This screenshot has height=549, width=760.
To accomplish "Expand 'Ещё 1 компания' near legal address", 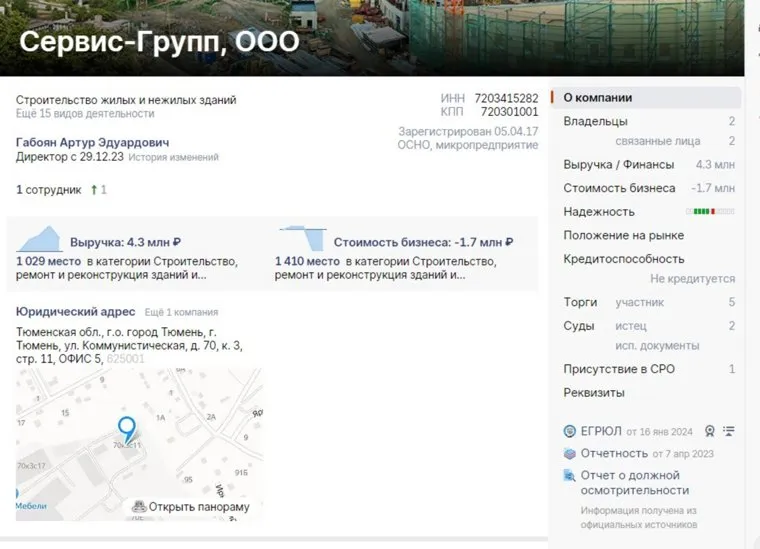I will coord(181,312).
